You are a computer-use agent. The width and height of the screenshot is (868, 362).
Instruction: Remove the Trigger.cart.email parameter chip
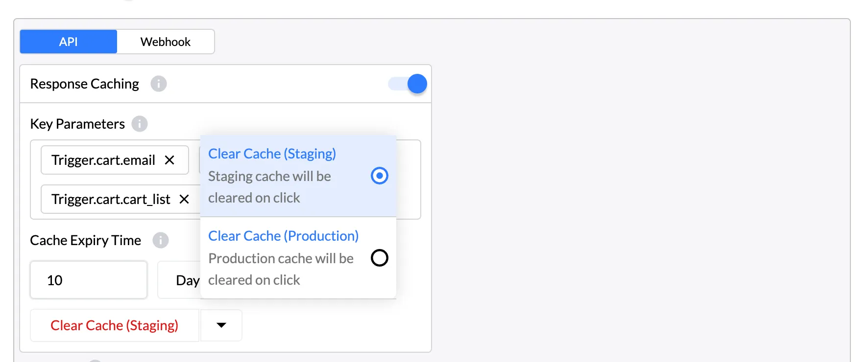tap(169, 160)
